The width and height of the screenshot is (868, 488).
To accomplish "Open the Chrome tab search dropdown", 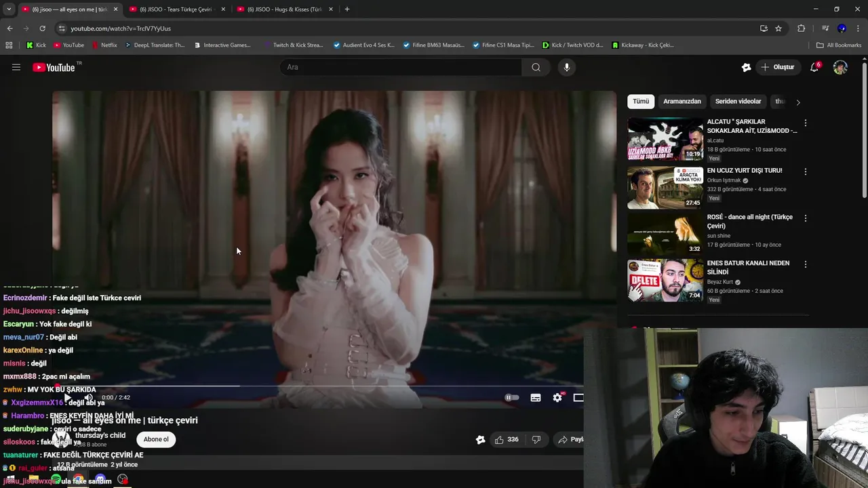I will coord(9,9).
